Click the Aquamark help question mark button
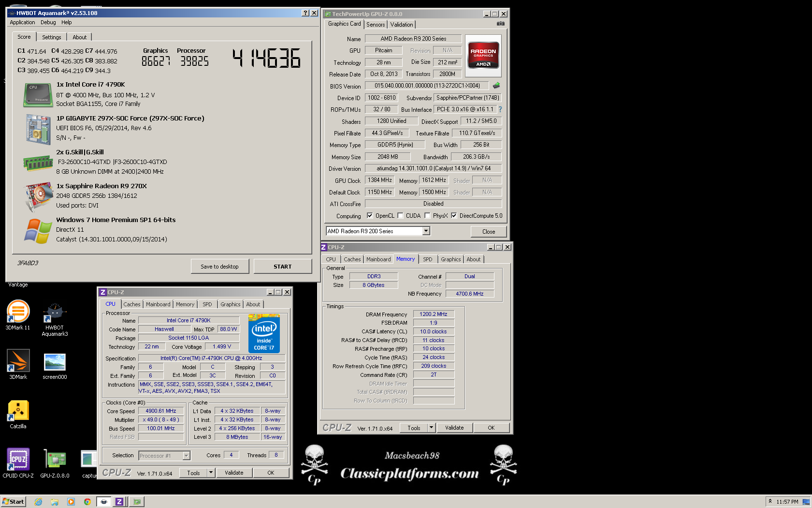The height and width of the screenshot is (508, 812). pyautogui.click(x=305, y=13)
